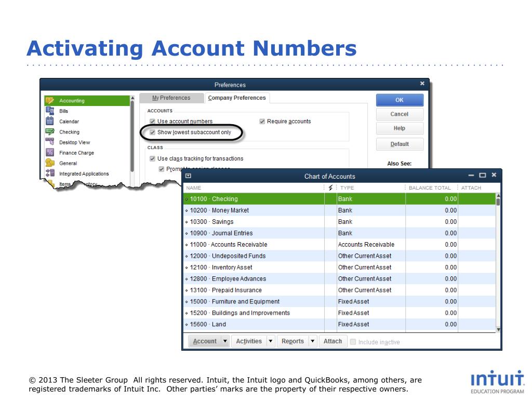Toggle Use account numbers checkbox
This screenshot has width=532, height=399.
pos(152,121)
